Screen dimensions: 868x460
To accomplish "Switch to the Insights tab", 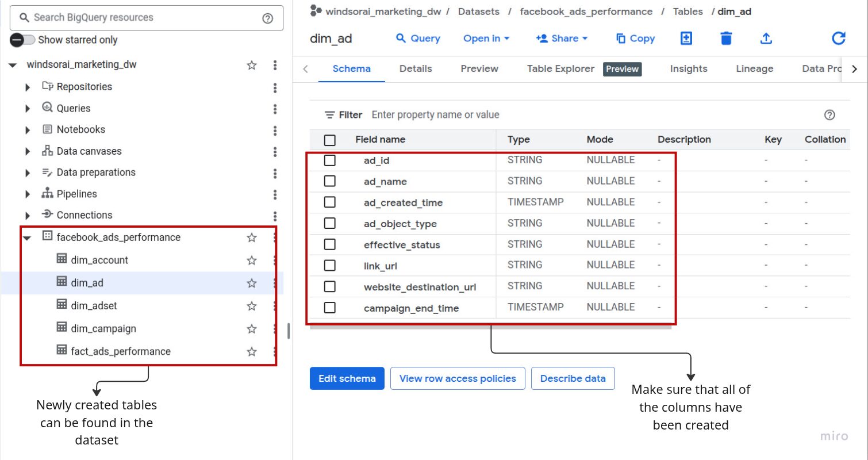I will pos(689,68).
